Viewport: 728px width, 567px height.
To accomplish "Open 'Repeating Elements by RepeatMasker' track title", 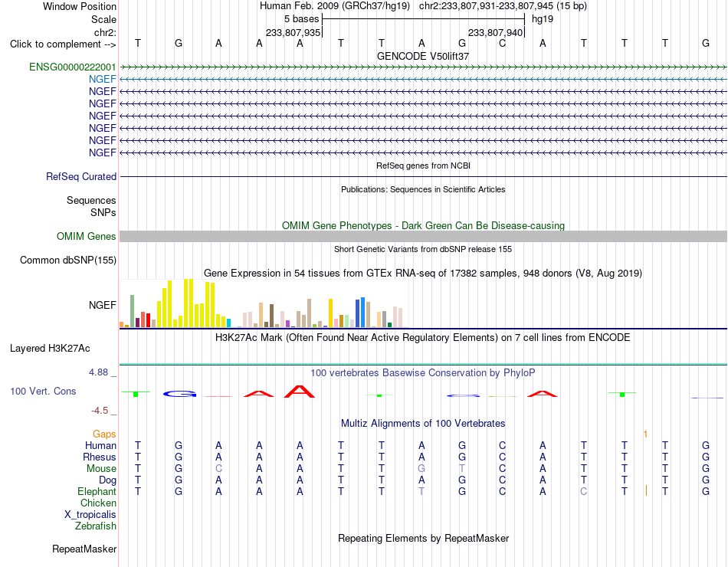I will (x=423, y=538).
